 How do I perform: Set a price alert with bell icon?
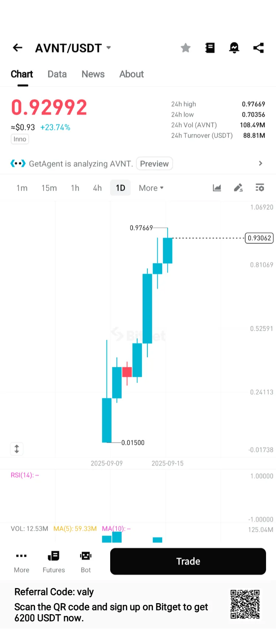tap(234, 48)
